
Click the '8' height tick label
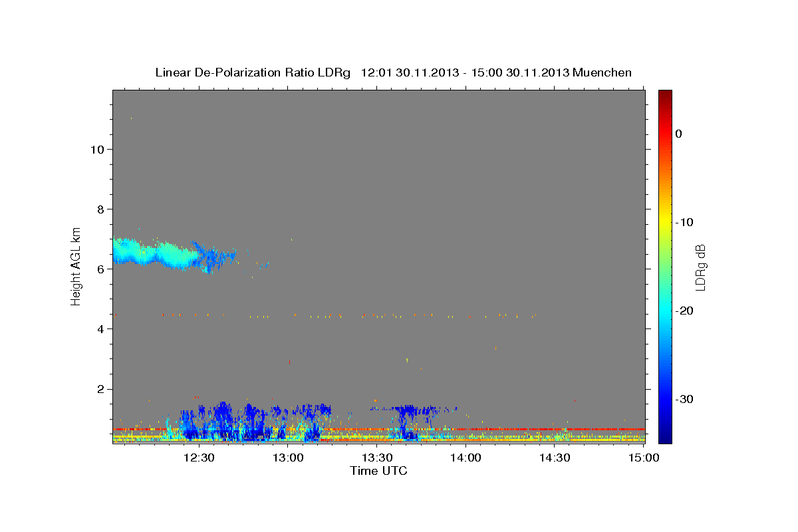click(100, 209)
